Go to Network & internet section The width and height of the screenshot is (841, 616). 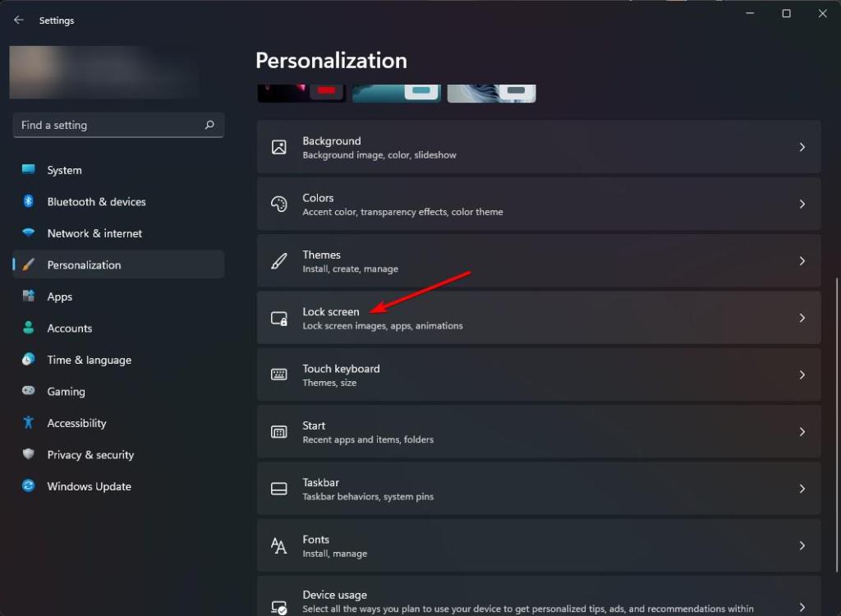click(118, 233)
